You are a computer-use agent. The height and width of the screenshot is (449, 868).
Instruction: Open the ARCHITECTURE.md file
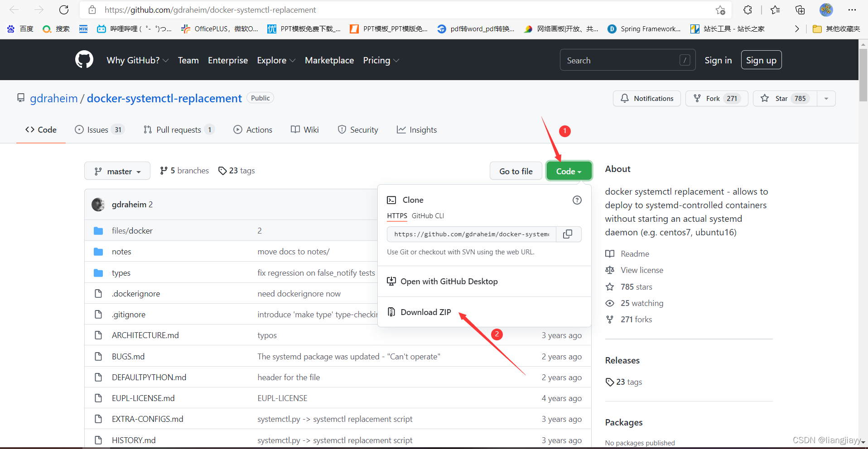click(145, 335)
